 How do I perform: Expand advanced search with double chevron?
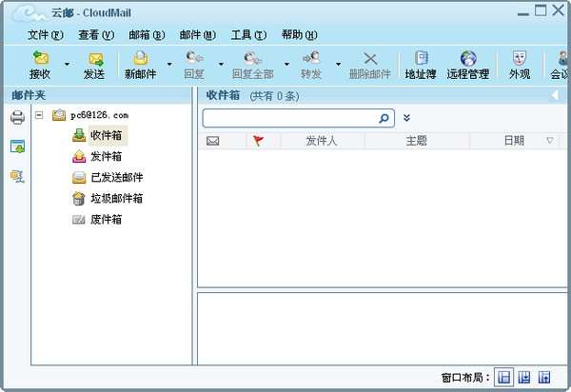[x=406, y=118]
